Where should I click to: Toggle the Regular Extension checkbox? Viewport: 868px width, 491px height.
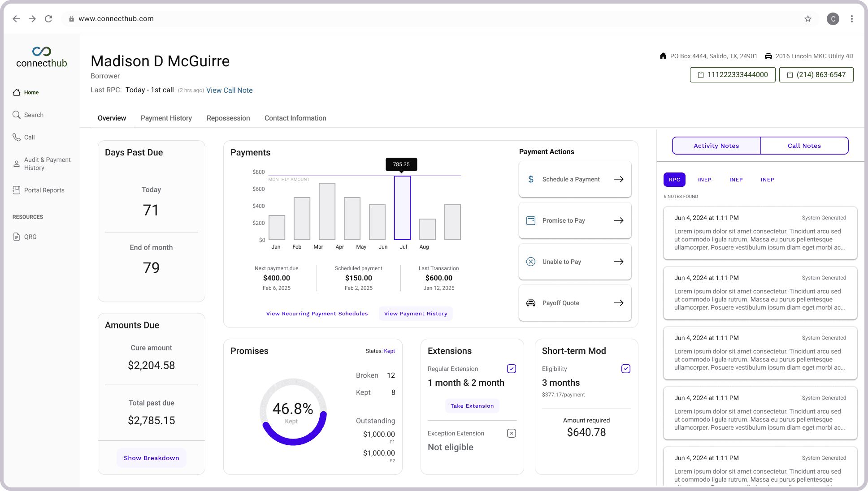(511, 369)
